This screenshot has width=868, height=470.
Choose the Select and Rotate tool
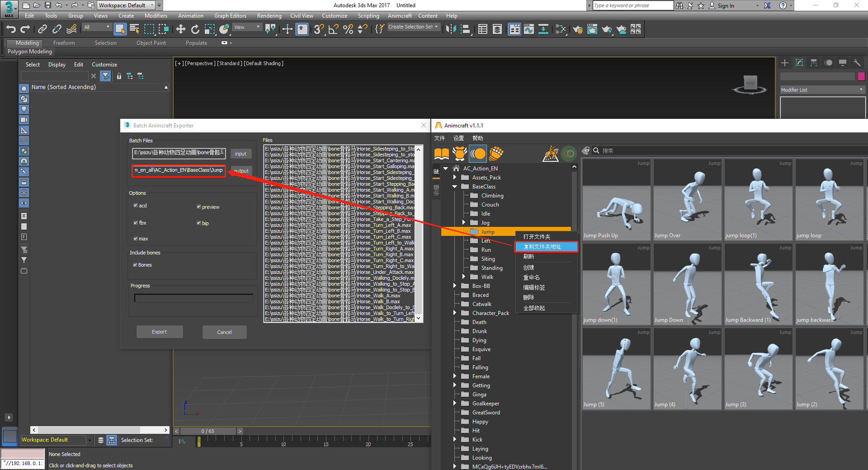tap(195, 29)
